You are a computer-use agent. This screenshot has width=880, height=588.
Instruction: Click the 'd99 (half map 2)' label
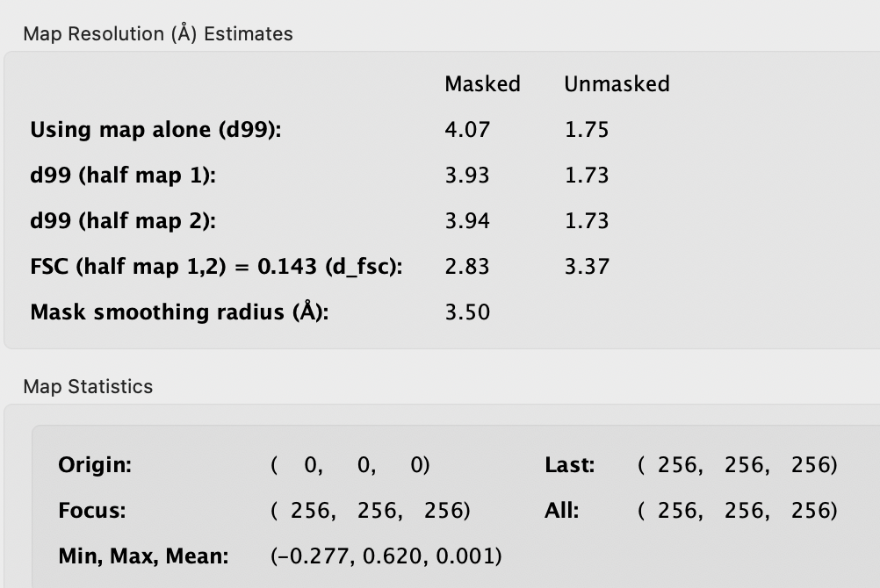(x=123, y=221)
